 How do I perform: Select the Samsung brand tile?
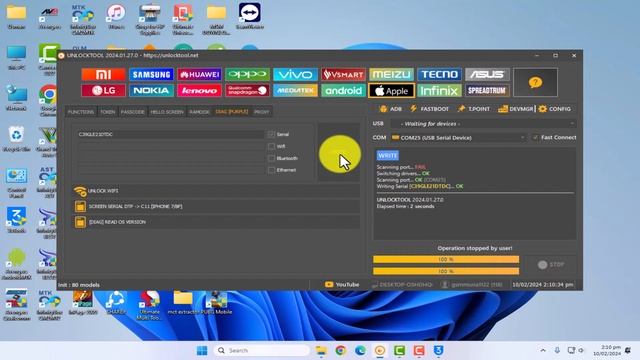point(151,74)
